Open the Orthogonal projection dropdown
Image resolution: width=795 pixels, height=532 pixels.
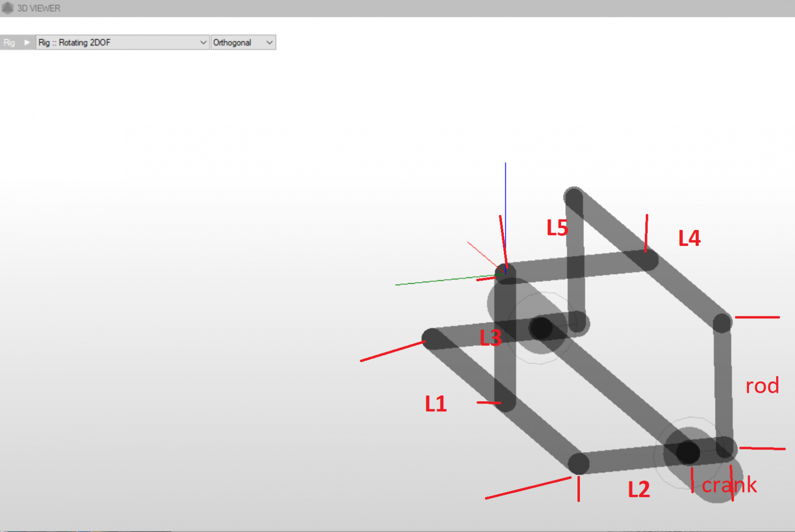(243, 43)
